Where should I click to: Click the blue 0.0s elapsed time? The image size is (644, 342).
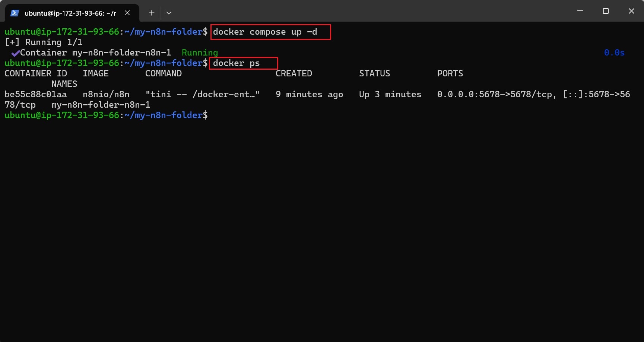[x=614, y=53]
